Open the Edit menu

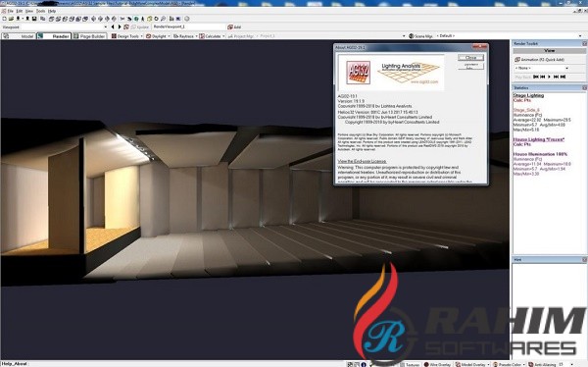click(20, 11)
